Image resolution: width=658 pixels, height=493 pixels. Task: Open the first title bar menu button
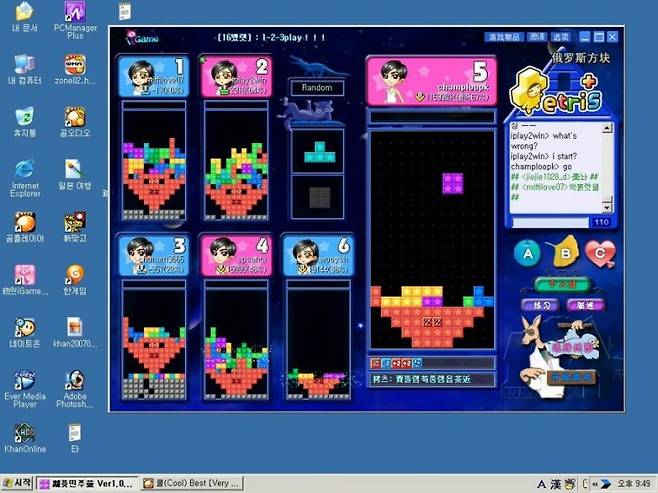504,37
